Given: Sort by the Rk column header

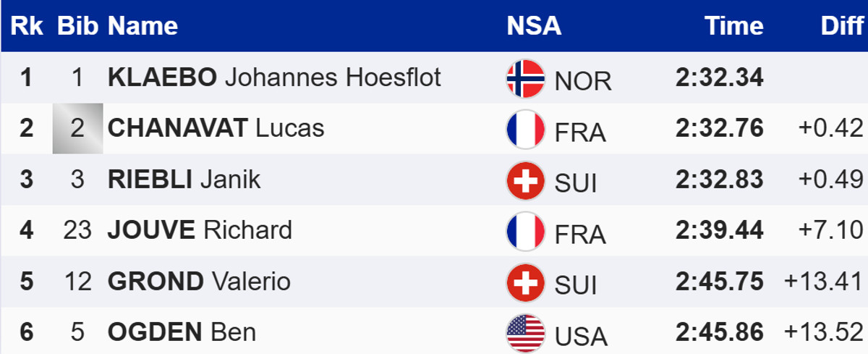Looking at the screenshot, I should (27, 26).
